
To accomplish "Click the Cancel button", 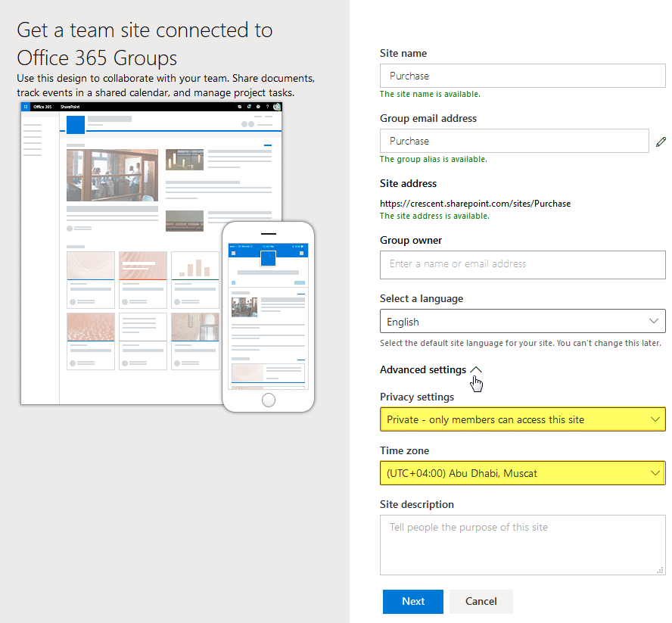I will tap(481, 601).
